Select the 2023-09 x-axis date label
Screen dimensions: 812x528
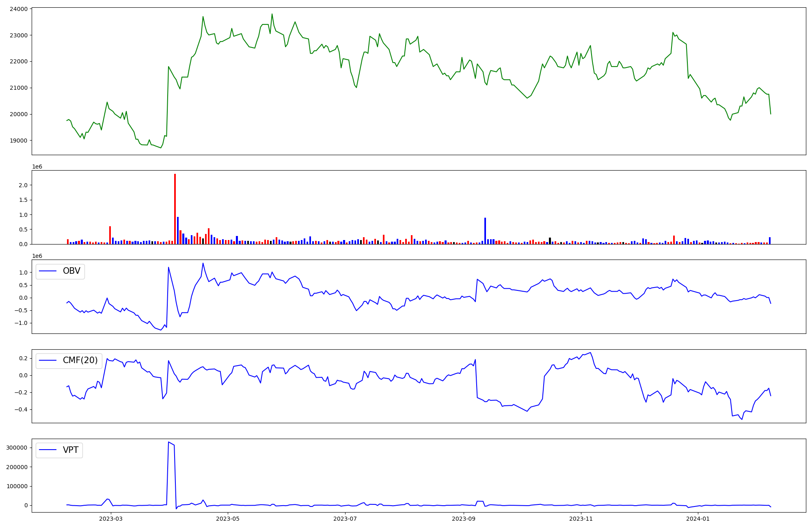coord(464,519)
